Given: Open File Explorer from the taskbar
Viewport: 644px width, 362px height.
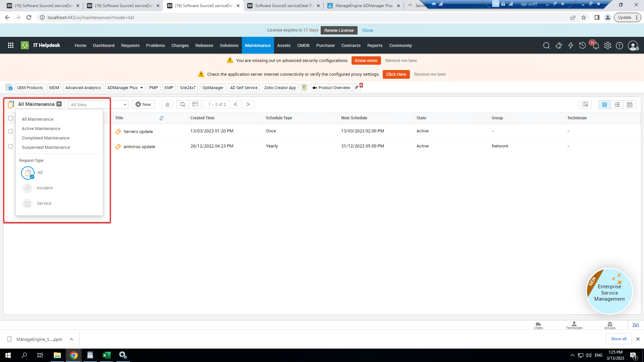Looking at the screenshot, I should (x=57, y=355).
